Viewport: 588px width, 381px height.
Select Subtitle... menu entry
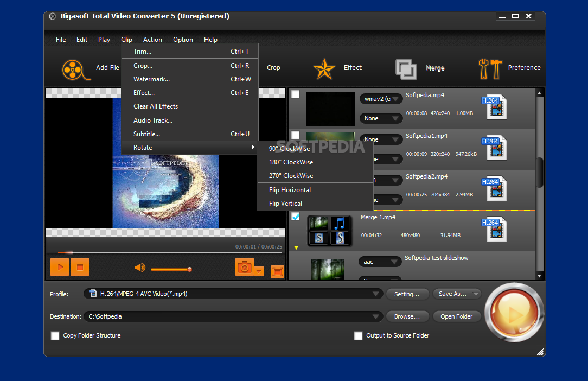[x=190, y=134]
